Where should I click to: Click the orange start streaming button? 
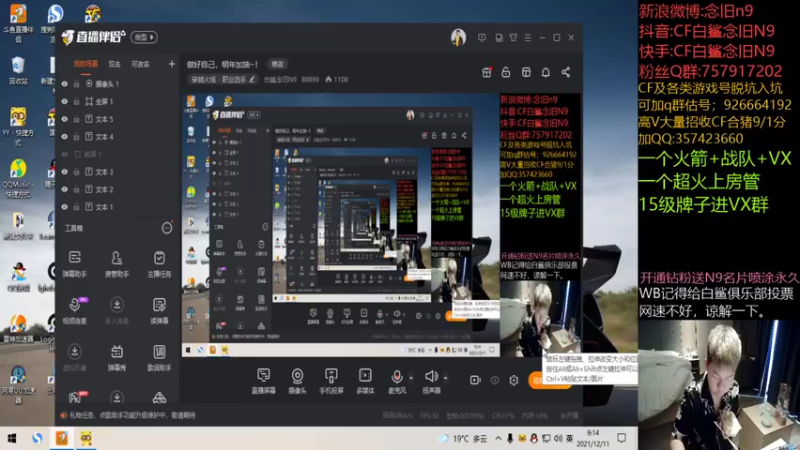coord(549,380)
